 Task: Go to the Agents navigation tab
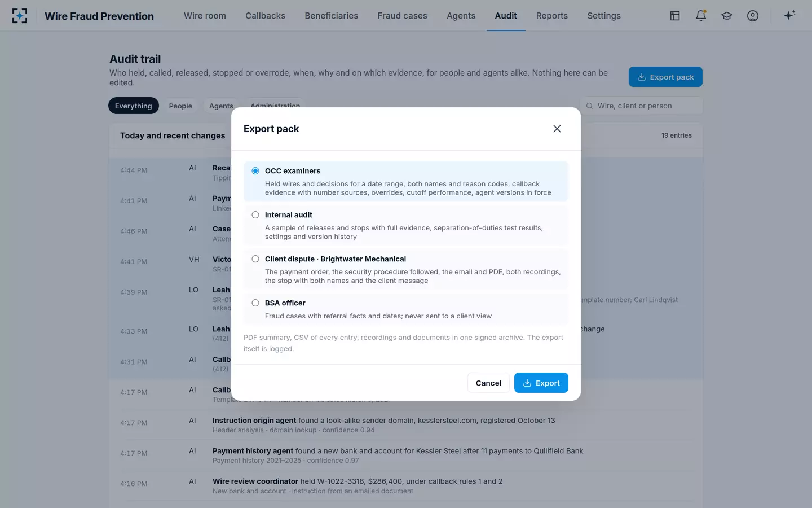(x=461, y=16)
